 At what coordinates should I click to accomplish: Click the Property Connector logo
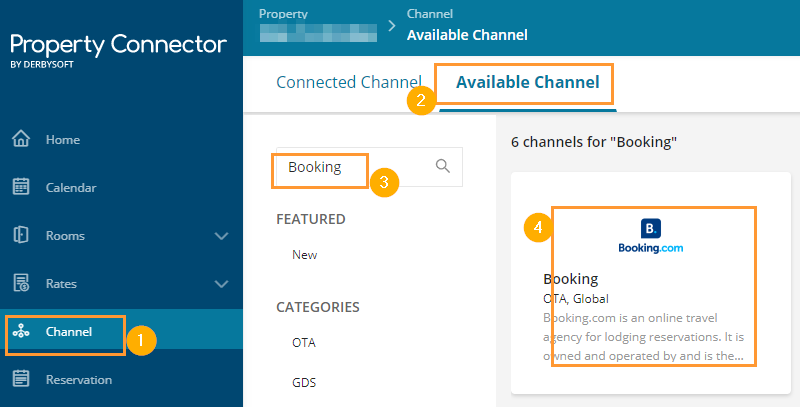pyautogui.click(x=118, y=50)
